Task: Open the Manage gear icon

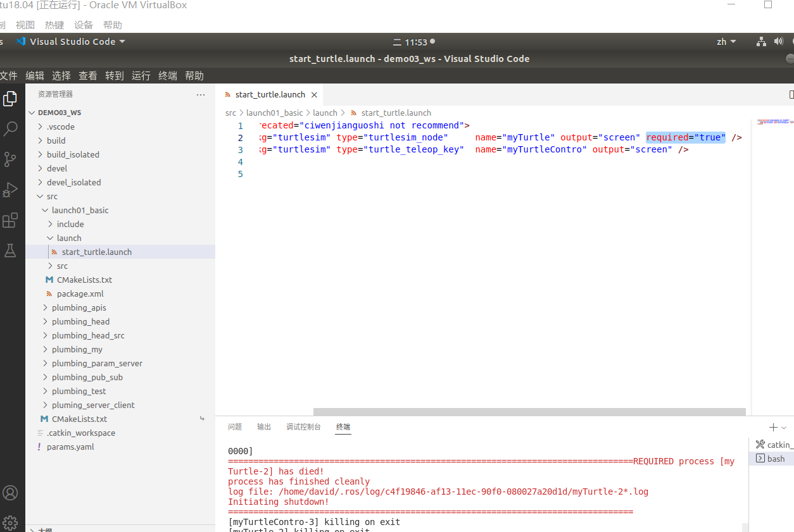Action: click(10, 523)
